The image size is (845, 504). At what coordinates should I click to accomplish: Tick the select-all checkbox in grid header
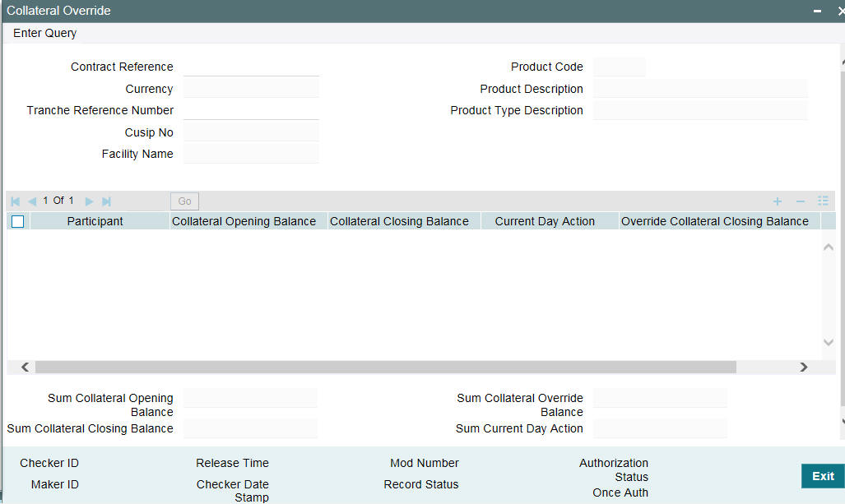coord(18,221)
